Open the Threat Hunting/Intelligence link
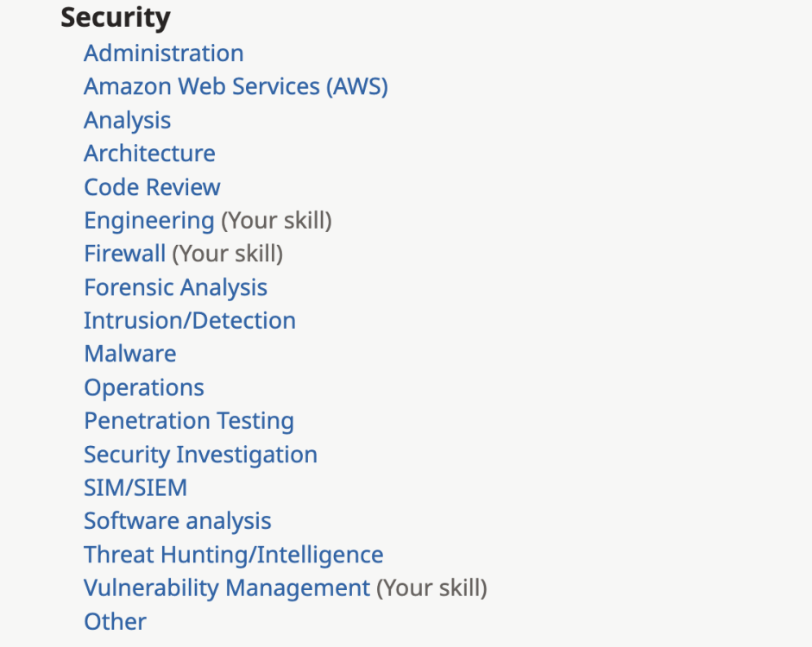812x647 pixels. [233, 555]
